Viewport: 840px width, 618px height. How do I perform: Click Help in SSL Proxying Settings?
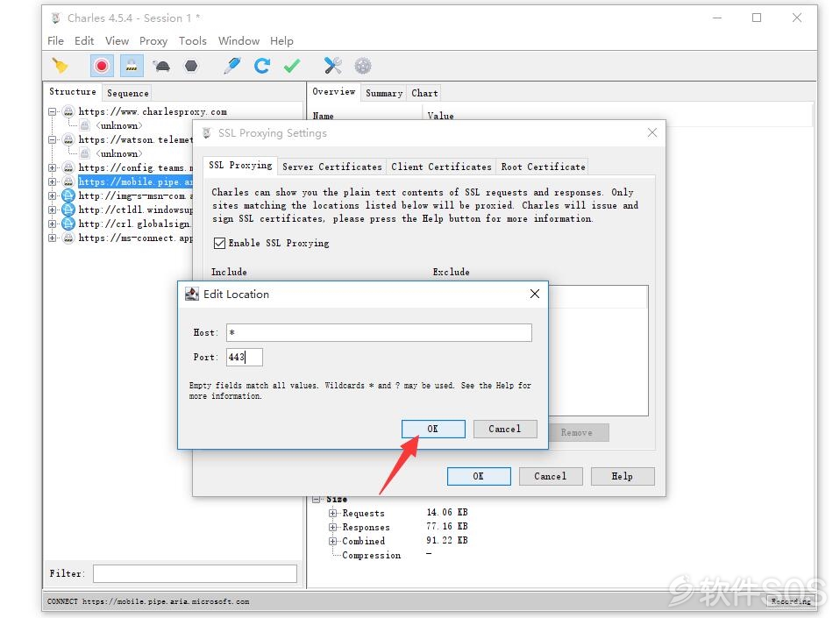point(622,476)
